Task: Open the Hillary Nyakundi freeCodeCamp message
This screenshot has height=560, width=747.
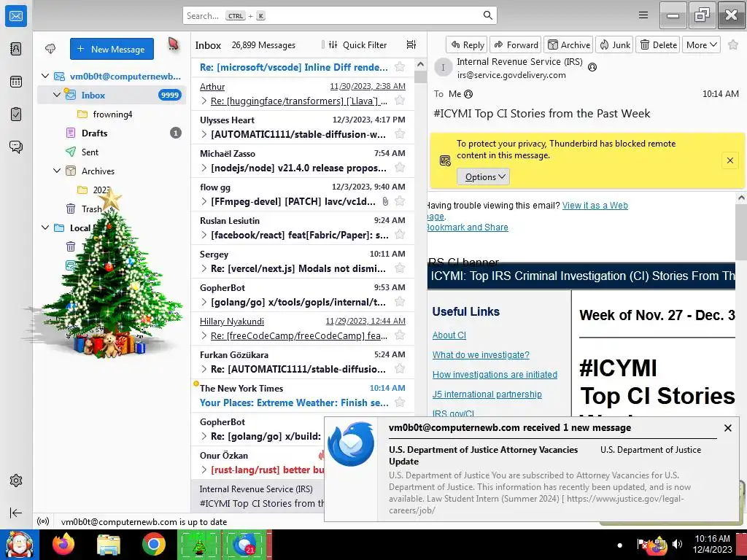Action: 303,329
